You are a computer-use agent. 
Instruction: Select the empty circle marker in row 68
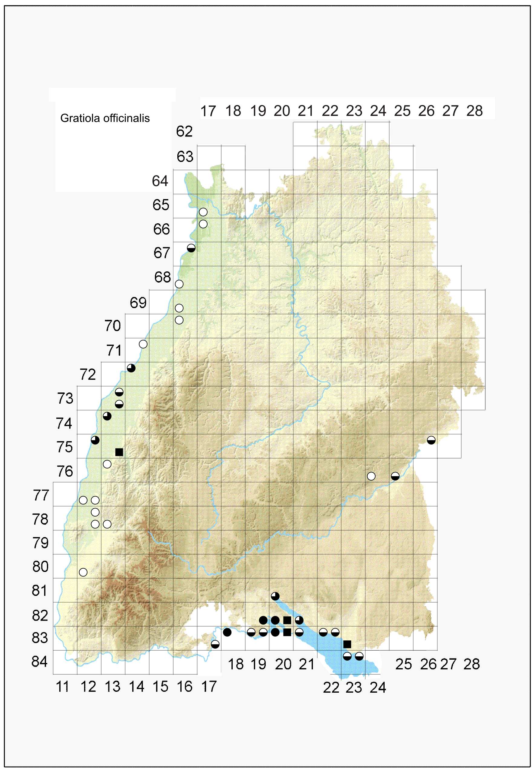(179, 284)
